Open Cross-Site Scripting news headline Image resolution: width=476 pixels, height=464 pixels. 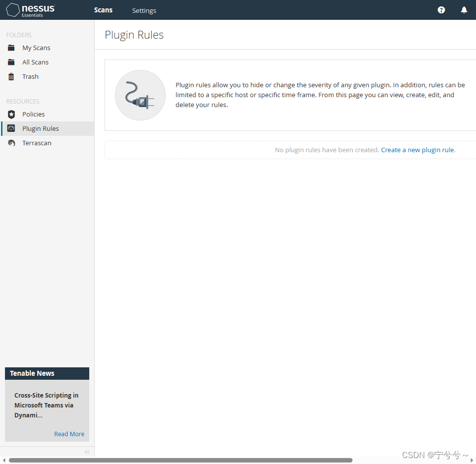[x=46, y=405]
